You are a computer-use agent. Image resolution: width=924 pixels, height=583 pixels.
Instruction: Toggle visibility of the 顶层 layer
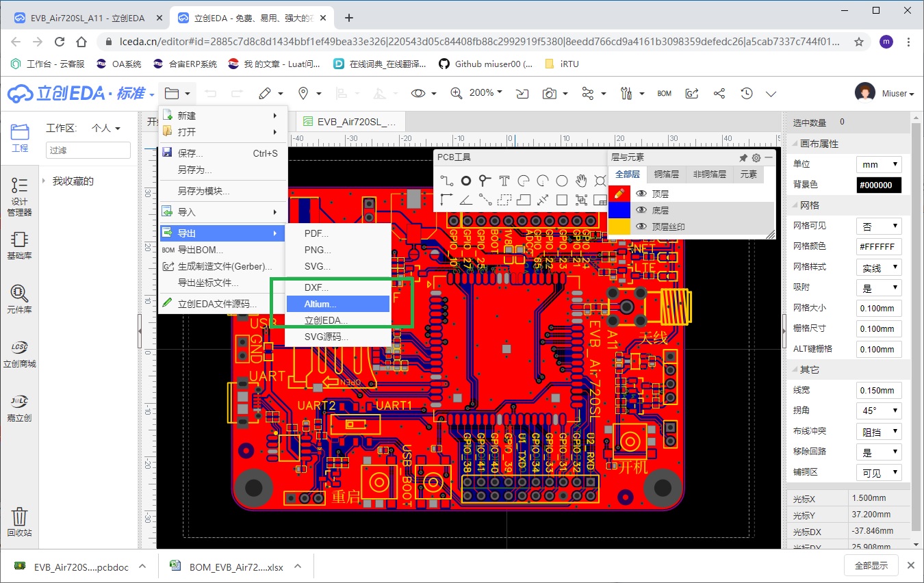[641, 194]
